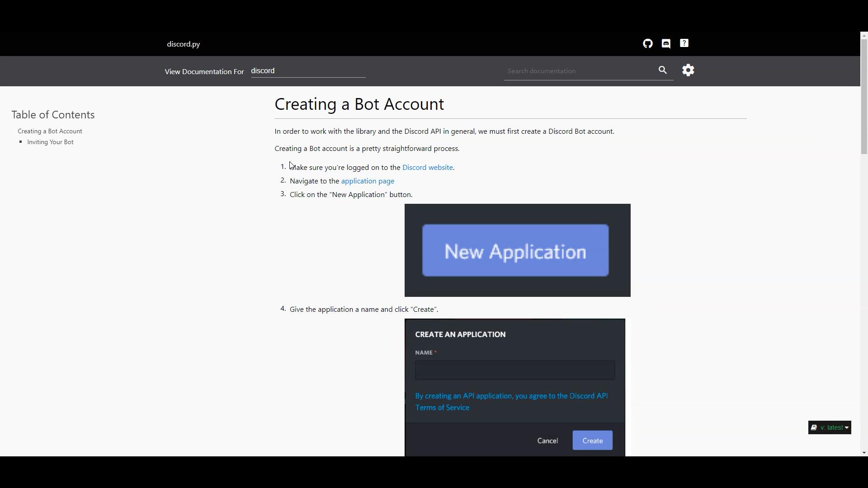868x488 pixels.
Task: Click the book icon in version badge
Action: pyautogui.click(x=814, y=427)
